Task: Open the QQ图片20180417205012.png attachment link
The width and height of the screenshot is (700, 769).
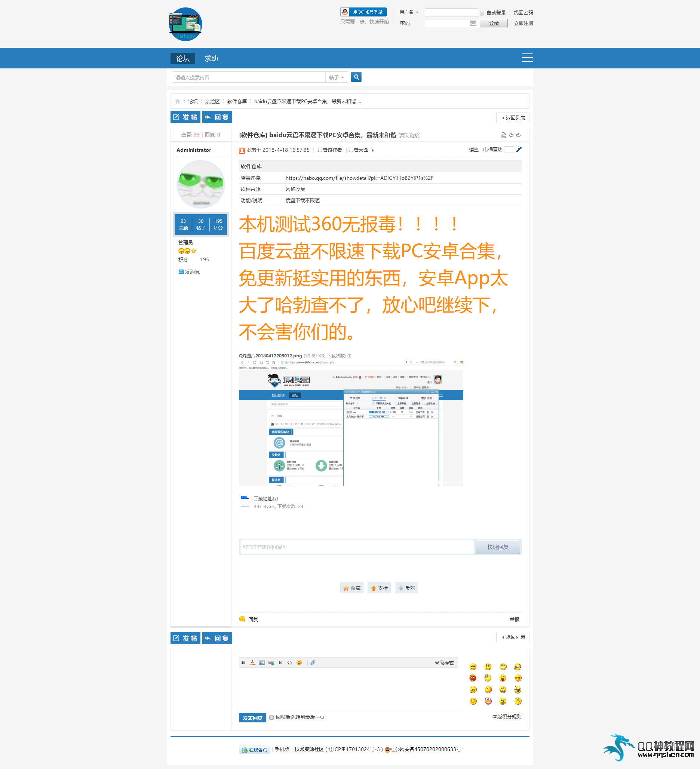Action: coord(270,356)
